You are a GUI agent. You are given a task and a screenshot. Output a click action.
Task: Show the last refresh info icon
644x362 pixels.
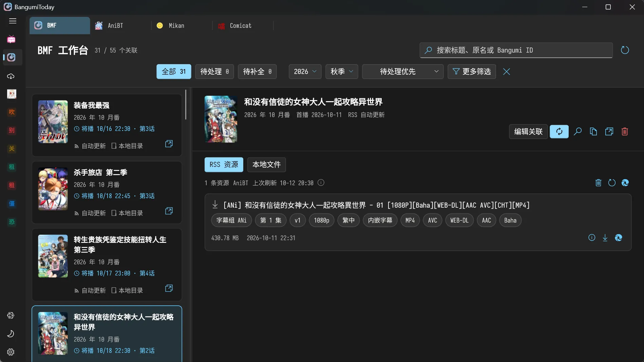point(321,183)
